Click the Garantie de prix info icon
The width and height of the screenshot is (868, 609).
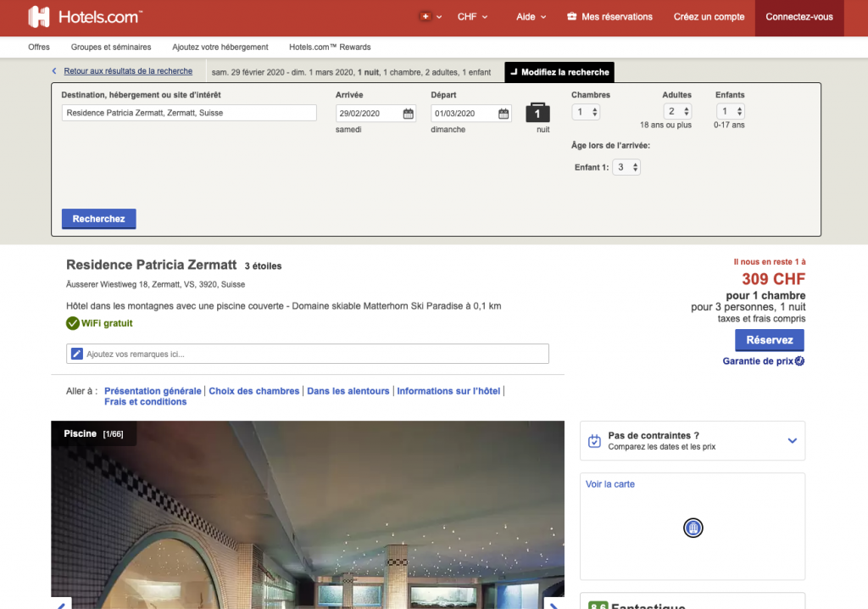800,361
